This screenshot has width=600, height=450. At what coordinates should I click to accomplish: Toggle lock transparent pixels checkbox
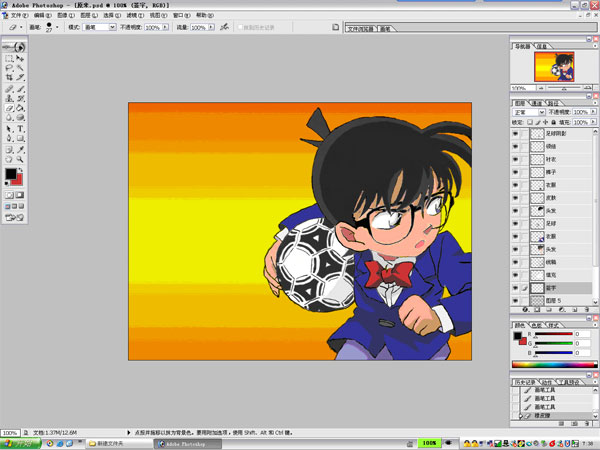[x=530, y=122]
